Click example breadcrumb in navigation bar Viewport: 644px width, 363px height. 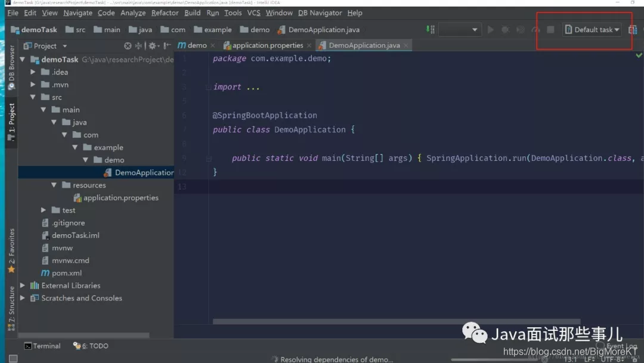coord(213,30)
